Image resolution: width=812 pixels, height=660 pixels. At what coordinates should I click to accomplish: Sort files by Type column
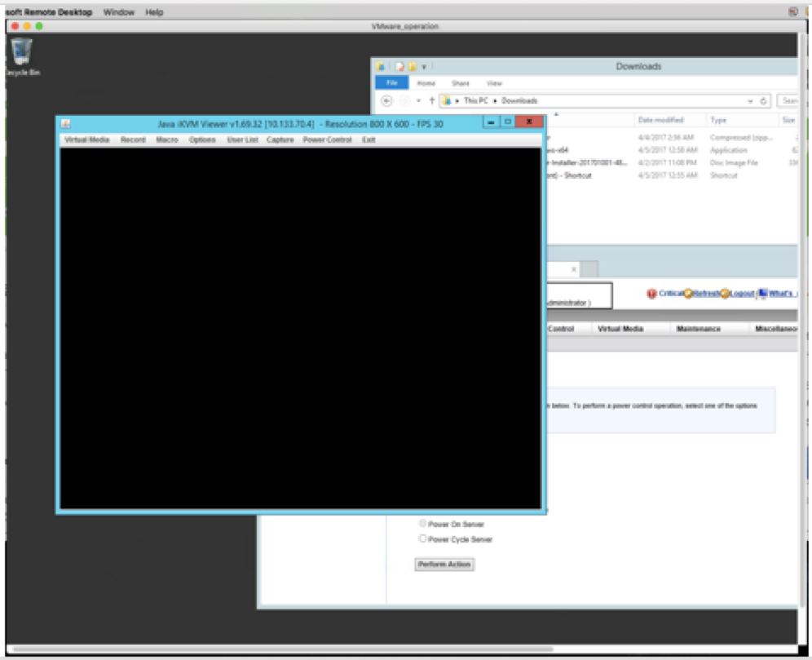click(718, 120)
